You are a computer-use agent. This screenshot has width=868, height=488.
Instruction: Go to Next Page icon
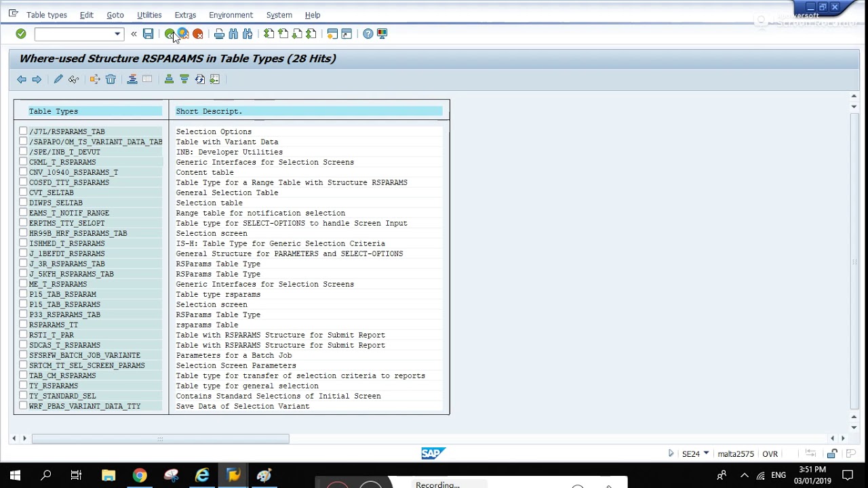pyautogui.click(x=297, y=34)
